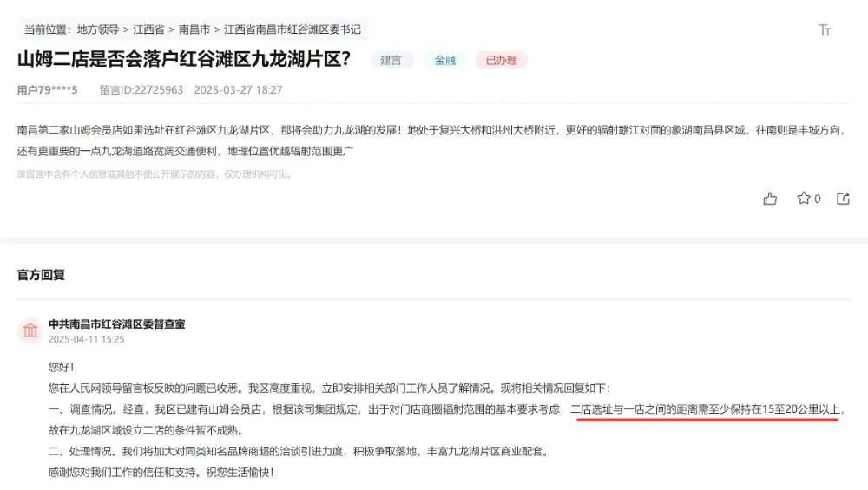868x490 pixels.
Task: Click the 留言ID:22725963 text
Action: [141, 89]
